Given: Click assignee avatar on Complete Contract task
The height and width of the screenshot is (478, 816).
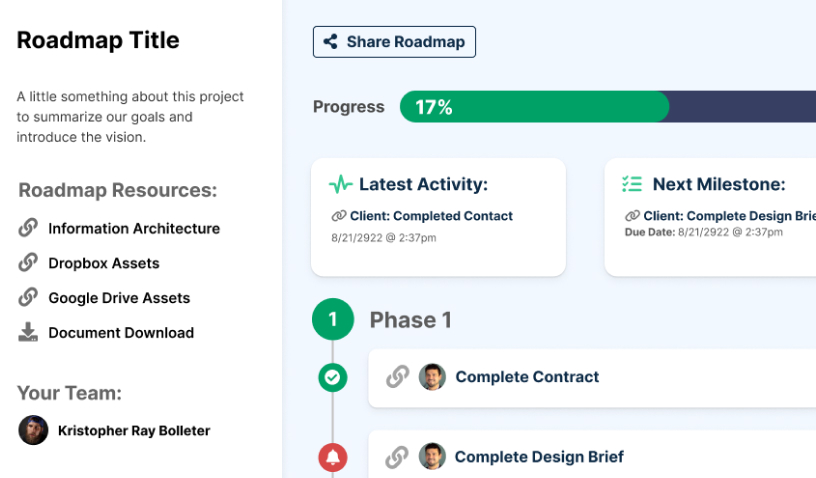Looking at the screenshot, I should (432, 377).
